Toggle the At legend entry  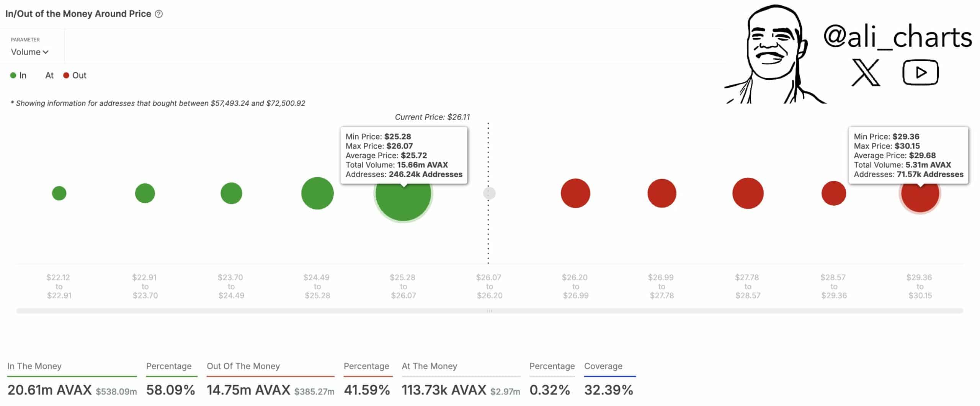[49, 75]
